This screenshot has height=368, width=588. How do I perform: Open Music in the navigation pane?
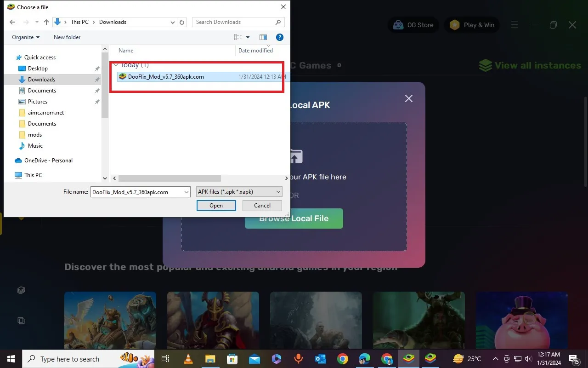[x=35, y=146]
